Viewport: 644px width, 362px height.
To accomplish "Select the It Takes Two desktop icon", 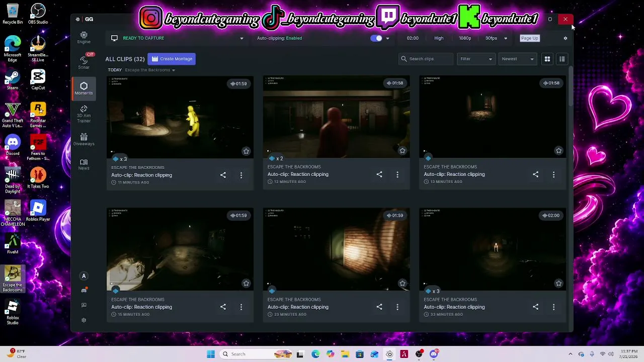I will pos(38,178).
